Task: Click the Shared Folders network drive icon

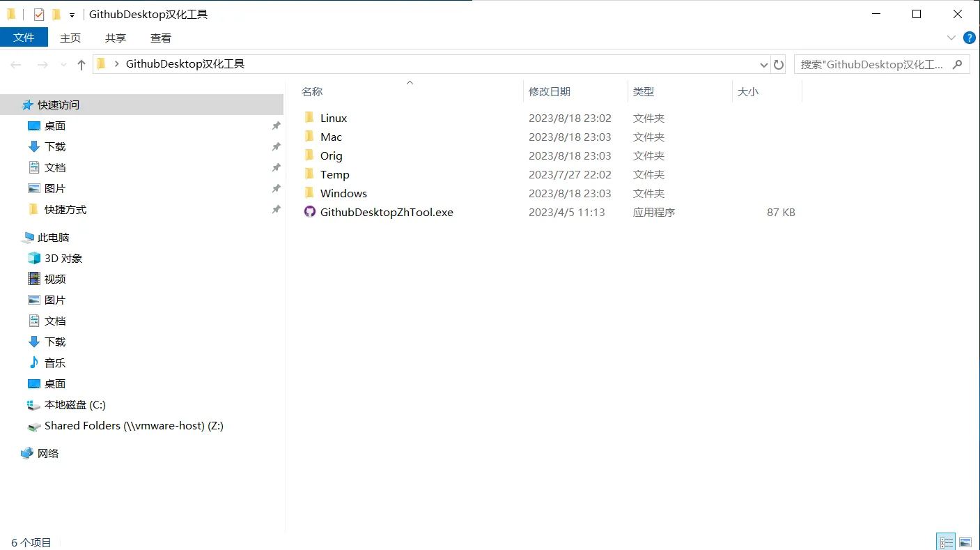Action: click(33, 425)
